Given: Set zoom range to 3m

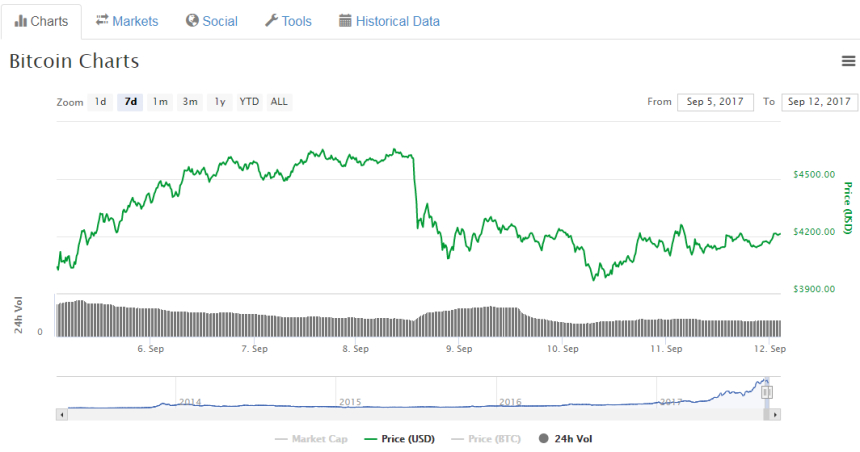Looking at the screenshot, I should [x=190, y=102].
